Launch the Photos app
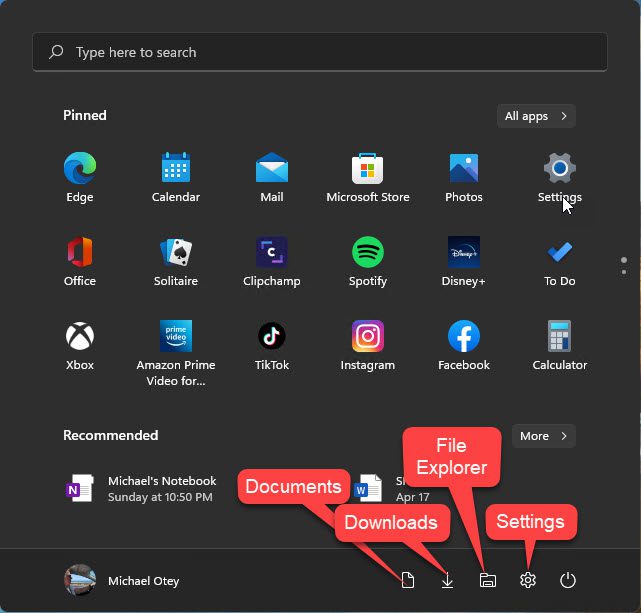This screenshot has height=613, width=641. pos(464,177)
